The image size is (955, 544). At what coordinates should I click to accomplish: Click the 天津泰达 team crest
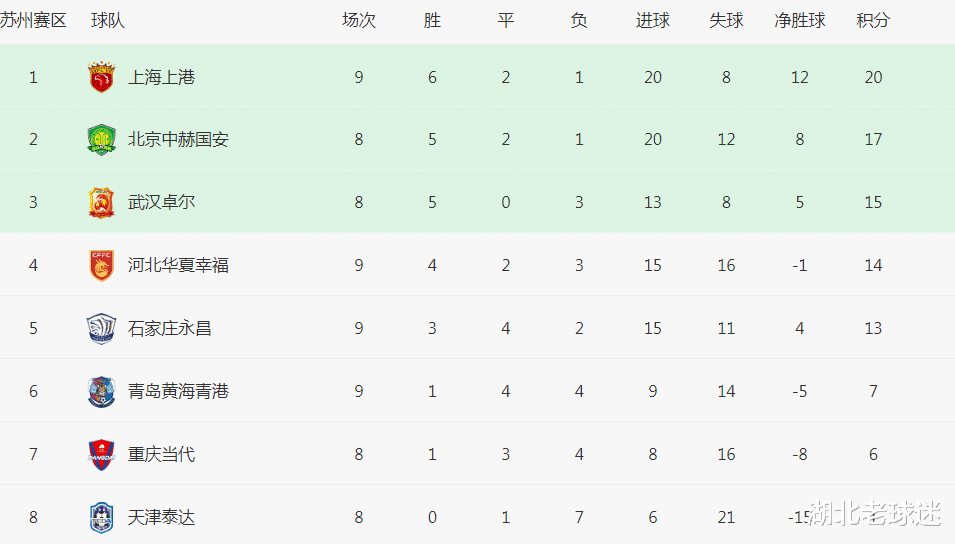(101, 517)
